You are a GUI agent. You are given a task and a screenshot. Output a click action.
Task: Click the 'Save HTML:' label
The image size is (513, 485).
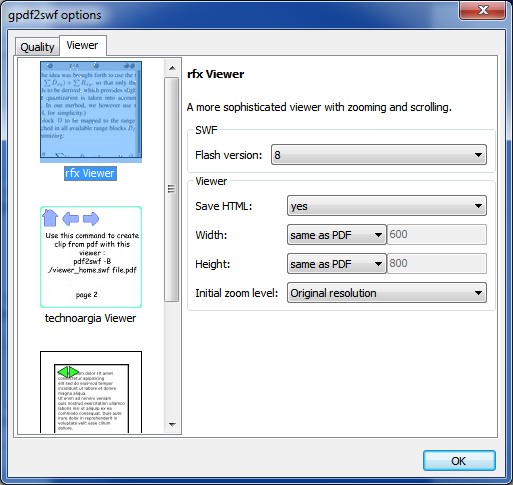pyautogui.click(x=224, y=206)
